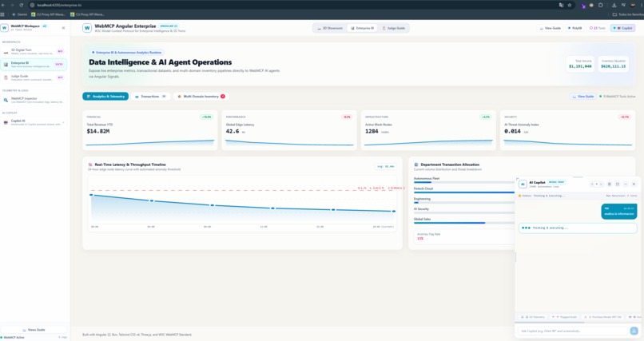The width and height of the screenshot is (644, 341).
Task: Open WebMCP Inspector in the sidebar
Action: click(34, 100)
